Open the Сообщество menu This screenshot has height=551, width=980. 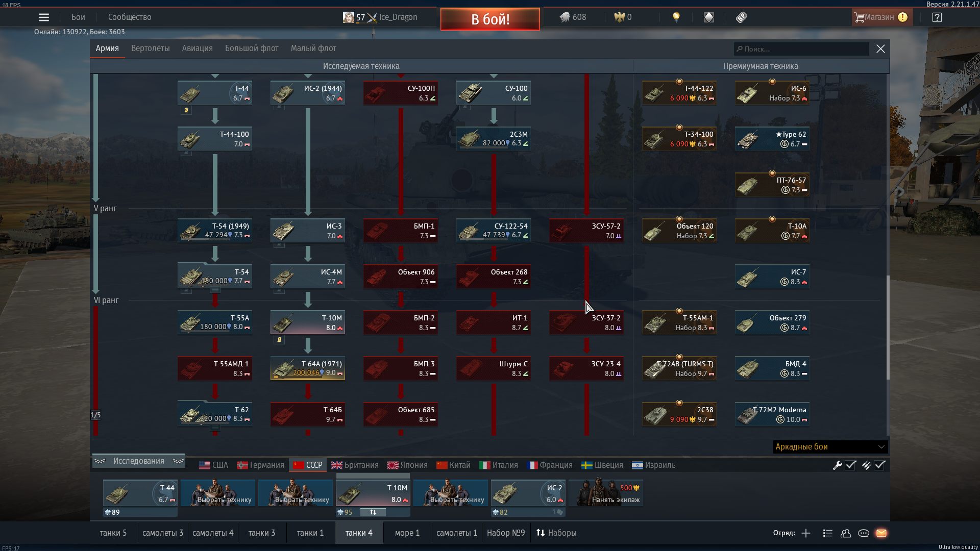point(130,17)
